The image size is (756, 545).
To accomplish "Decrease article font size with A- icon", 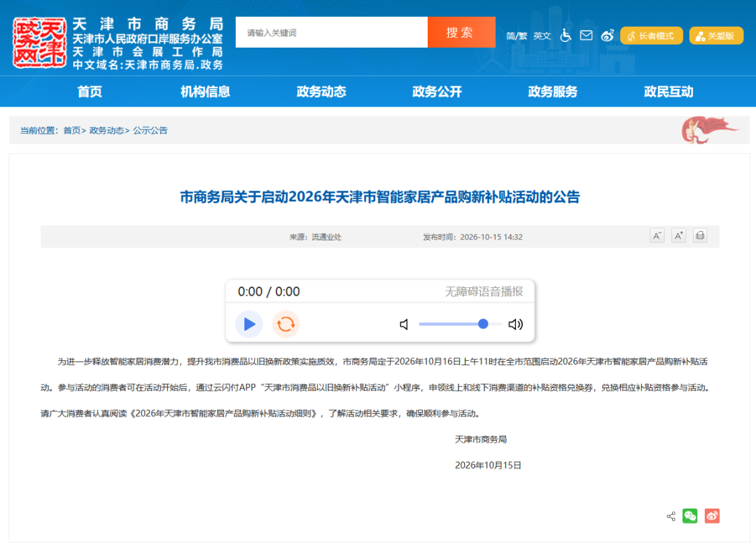I will pos(657,235).
